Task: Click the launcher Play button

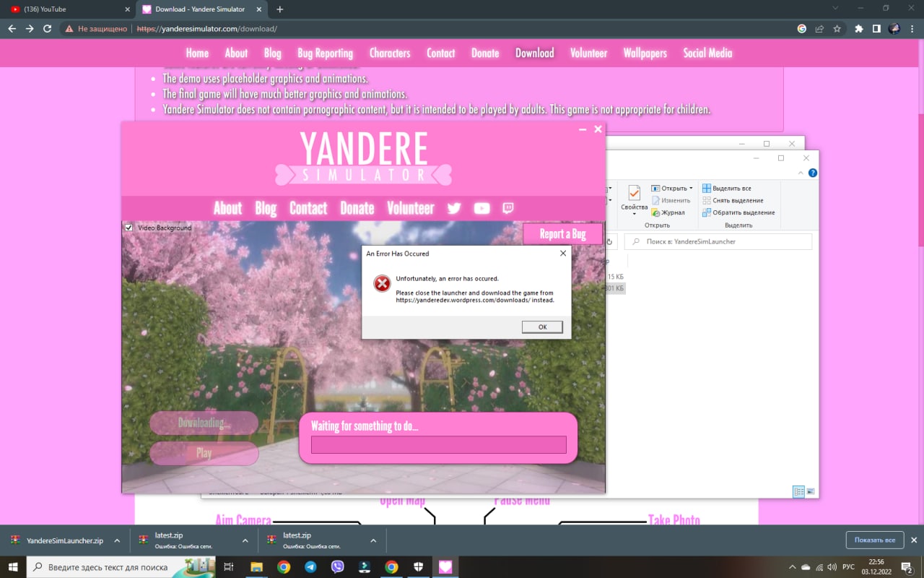Action: (204, 453)
